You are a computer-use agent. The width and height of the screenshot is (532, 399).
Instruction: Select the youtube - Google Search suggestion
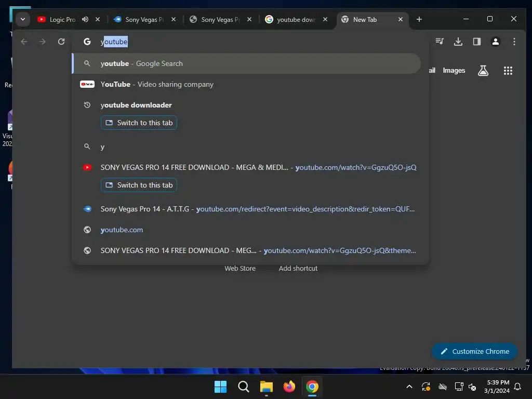[x=246, y=63]
